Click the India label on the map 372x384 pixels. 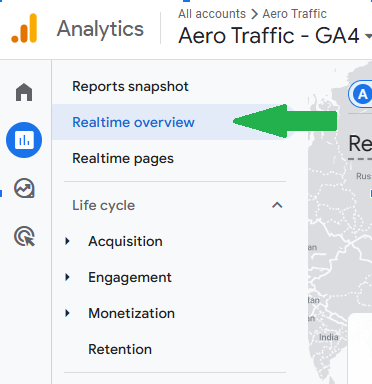click(x=329, y=337)
